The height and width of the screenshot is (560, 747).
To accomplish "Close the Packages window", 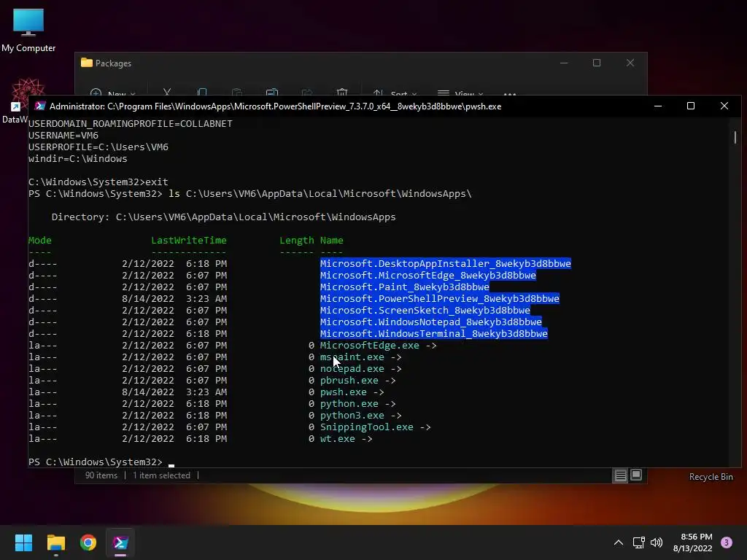I will click(630, 63).
